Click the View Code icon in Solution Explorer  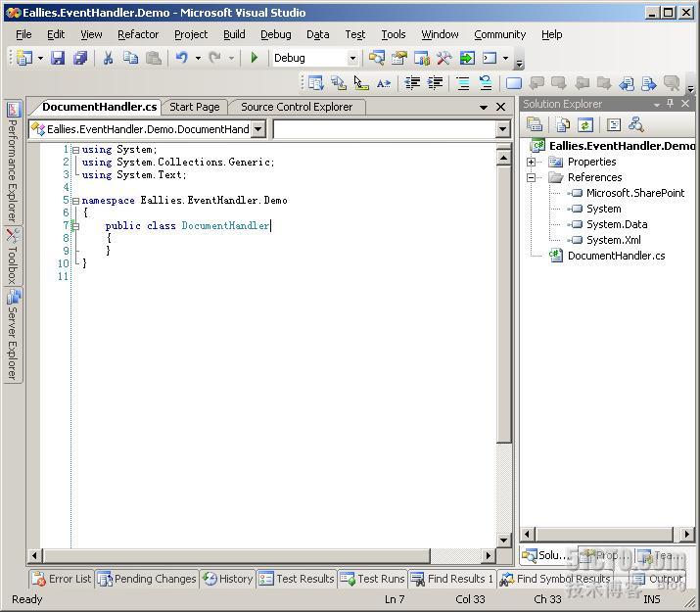614,125
